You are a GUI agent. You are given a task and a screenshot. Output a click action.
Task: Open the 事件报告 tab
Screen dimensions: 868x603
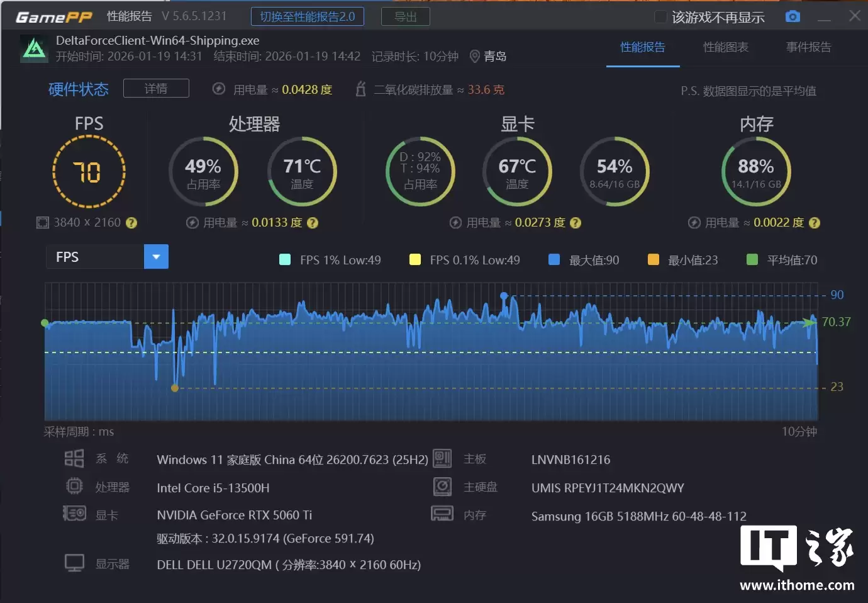(x=808, y=47)
